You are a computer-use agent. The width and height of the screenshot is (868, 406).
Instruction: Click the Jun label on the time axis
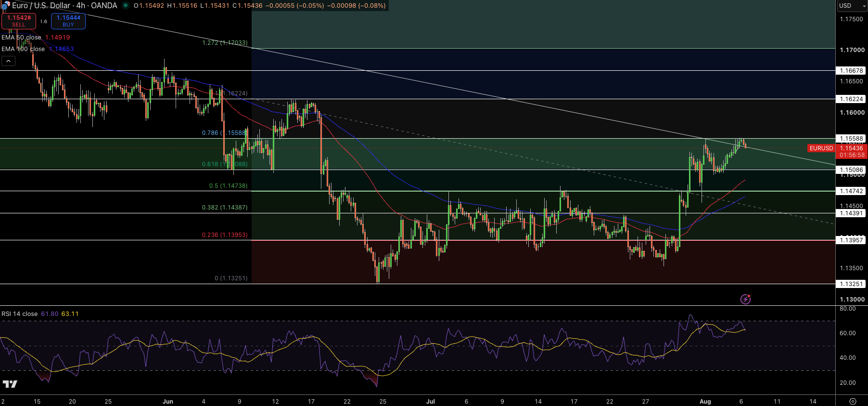168,402
